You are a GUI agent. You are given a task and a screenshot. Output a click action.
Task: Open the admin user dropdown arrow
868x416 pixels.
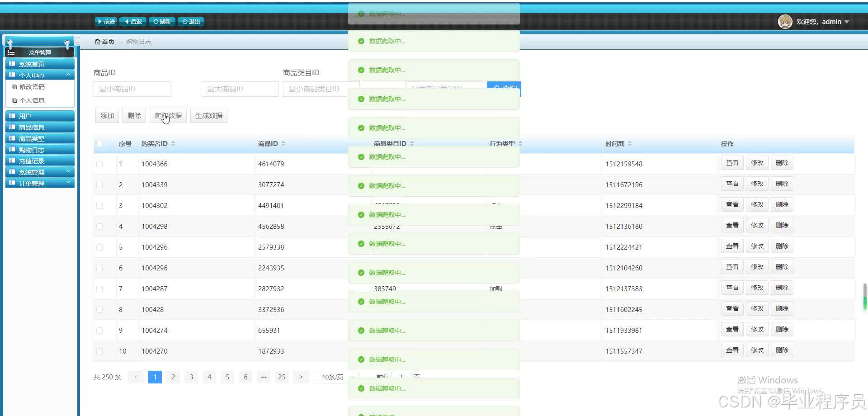point(847,22)
